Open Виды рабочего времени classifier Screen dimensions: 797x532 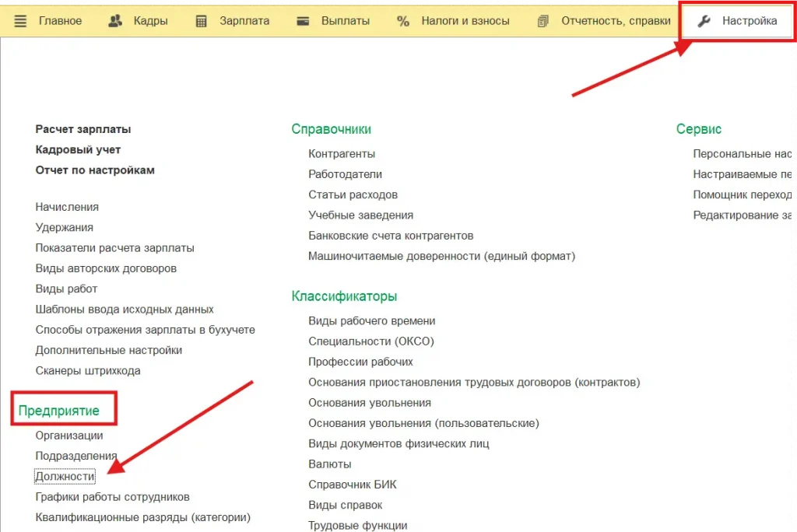[x=371, y=320]
